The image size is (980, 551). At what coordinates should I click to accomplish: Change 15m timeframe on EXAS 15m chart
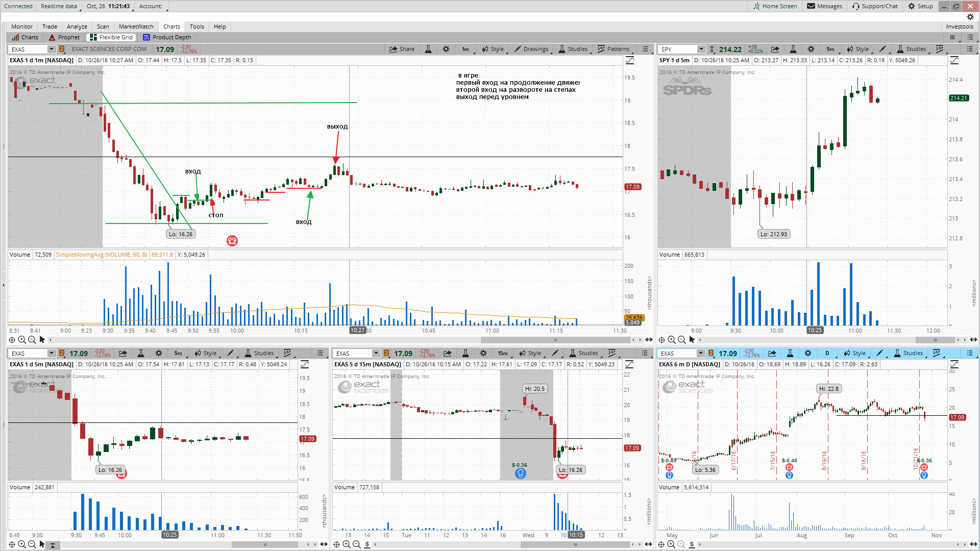[503, 353]
